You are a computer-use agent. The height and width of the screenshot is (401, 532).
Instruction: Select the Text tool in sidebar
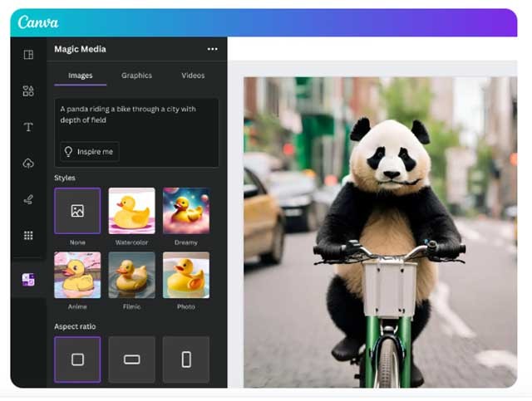click(28, 127)
